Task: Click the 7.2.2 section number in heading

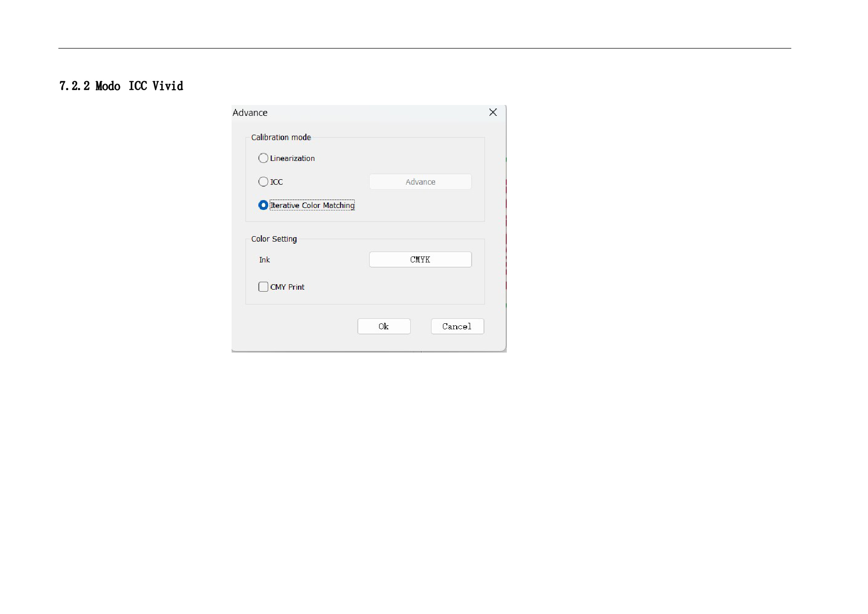Action: click(74, 86)
